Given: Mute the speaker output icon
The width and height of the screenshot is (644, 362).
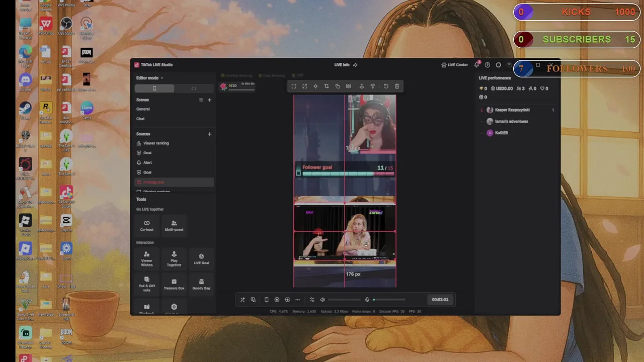Looking at the screenshot, I should click(x=323, y=300).
